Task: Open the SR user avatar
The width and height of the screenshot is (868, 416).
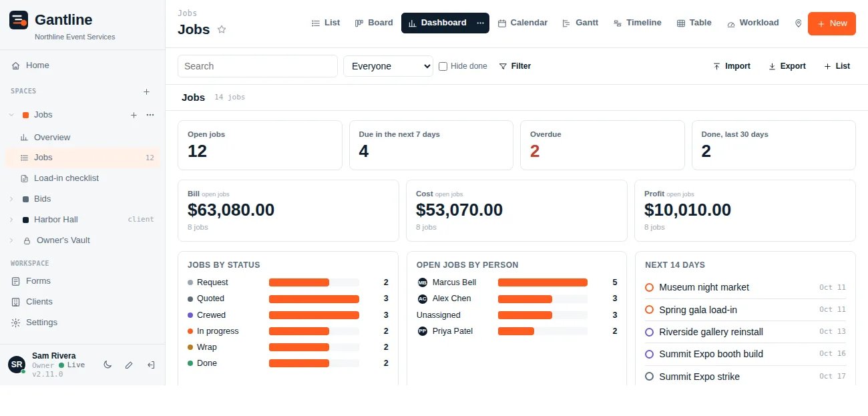Action: pos(17,365)
